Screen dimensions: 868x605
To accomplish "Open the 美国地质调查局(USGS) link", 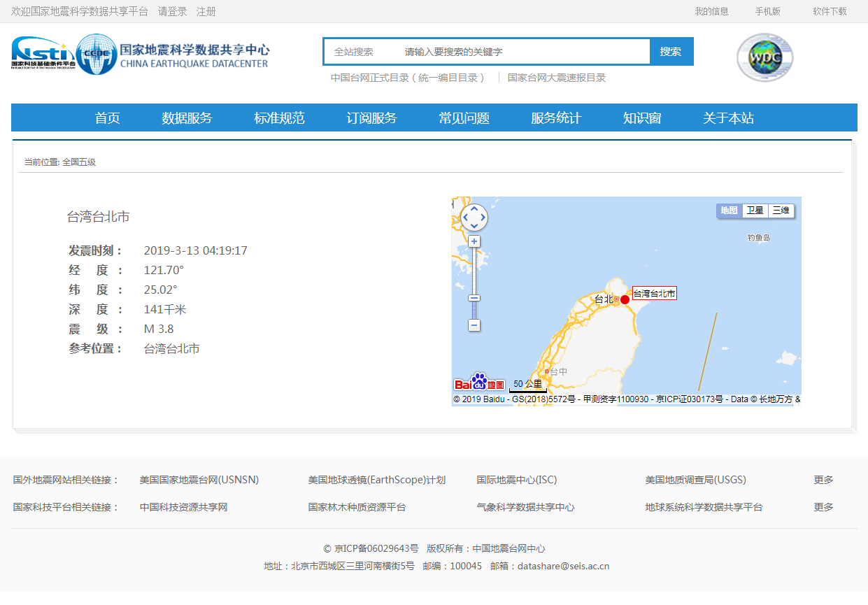I will click(x=696, y=480).
